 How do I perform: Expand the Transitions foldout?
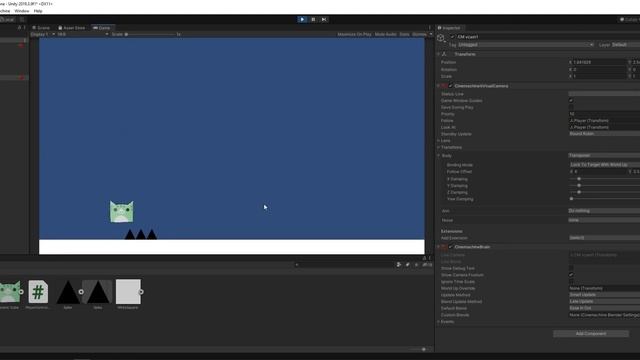pos(438,147)
